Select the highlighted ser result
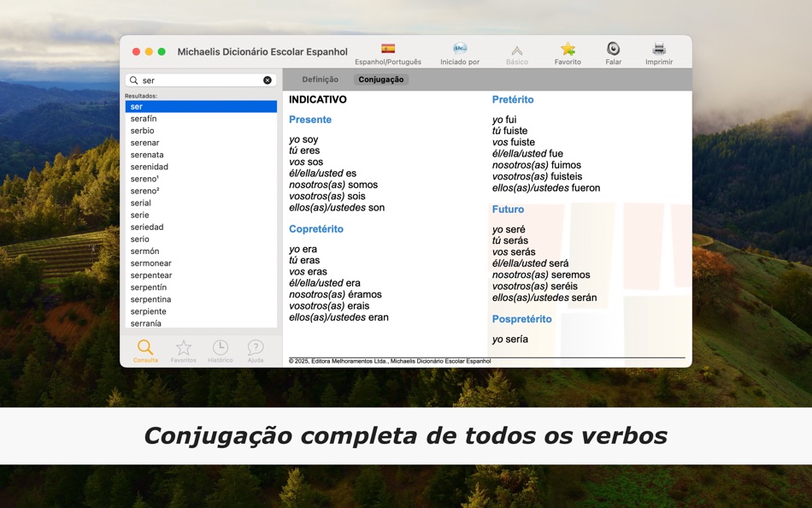 coord(201,106)
